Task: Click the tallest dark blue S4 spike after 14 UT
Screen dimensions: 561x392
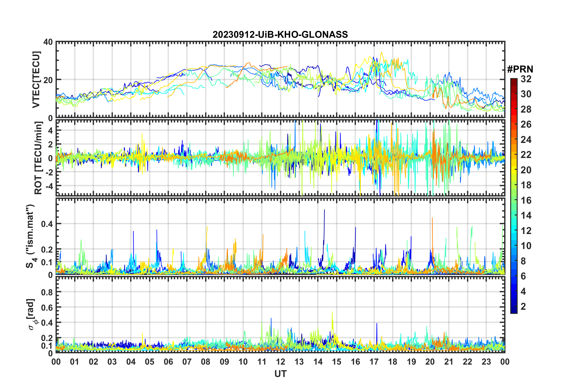Action: 324,210
